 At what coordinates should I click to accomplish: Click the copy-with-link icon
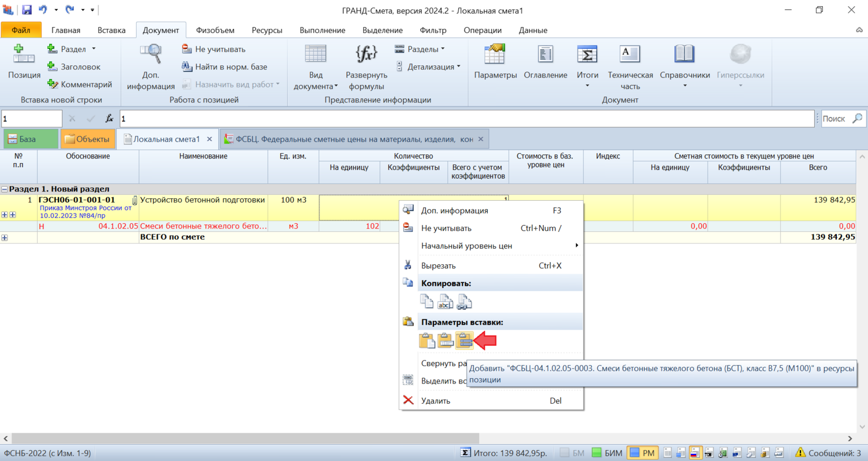(464, 301)
